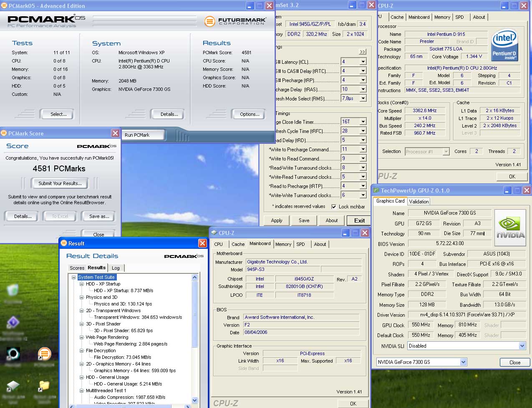This screenshot has height=408, width=532.
Task: Open the black circular desktop shortcut
Action: (x=13, y=354)
